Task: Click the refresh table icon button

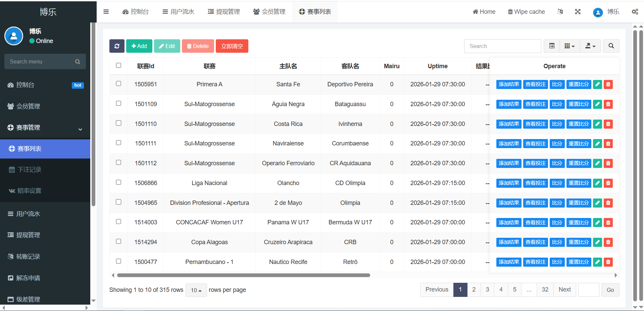Action: (x=117, y=46)
